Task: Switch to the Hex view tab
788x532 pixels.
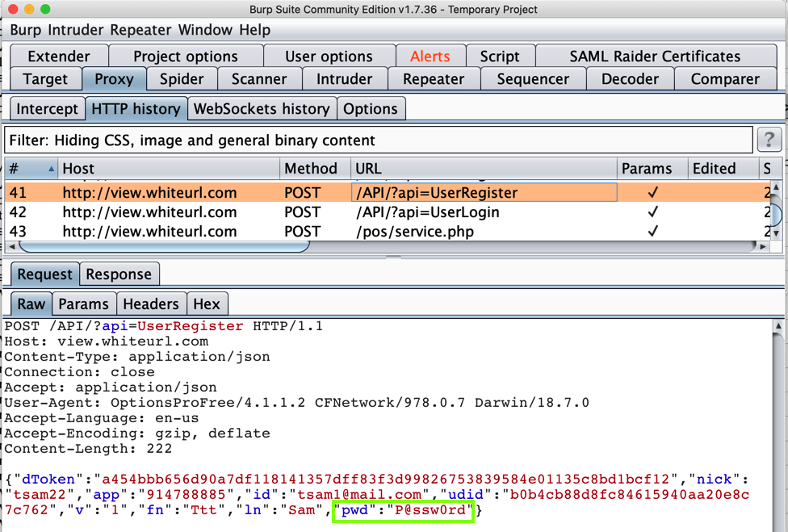Action: point(207,304)
